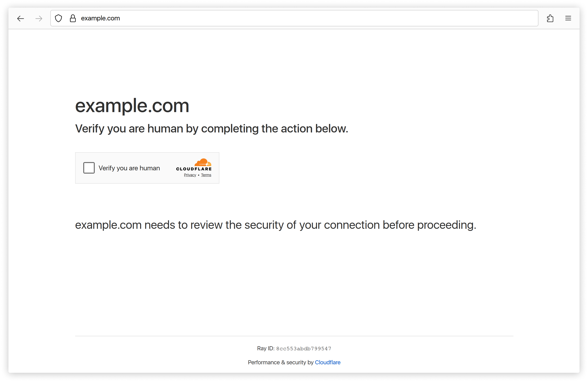Toggle the Verify you are human checkbox
This screenshot has width=588, height=382.
(89, 168)
